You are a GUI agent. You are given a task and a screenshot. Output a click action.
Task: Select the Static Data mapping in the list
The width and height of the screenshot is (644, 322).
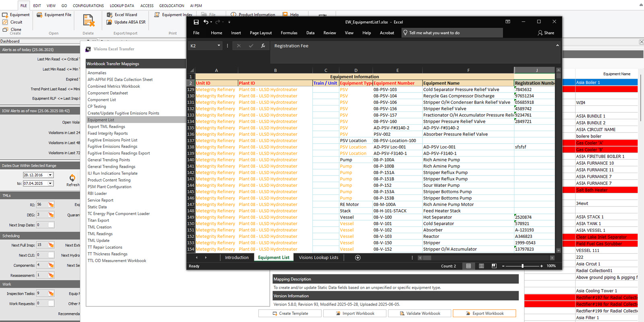point(97,207)
